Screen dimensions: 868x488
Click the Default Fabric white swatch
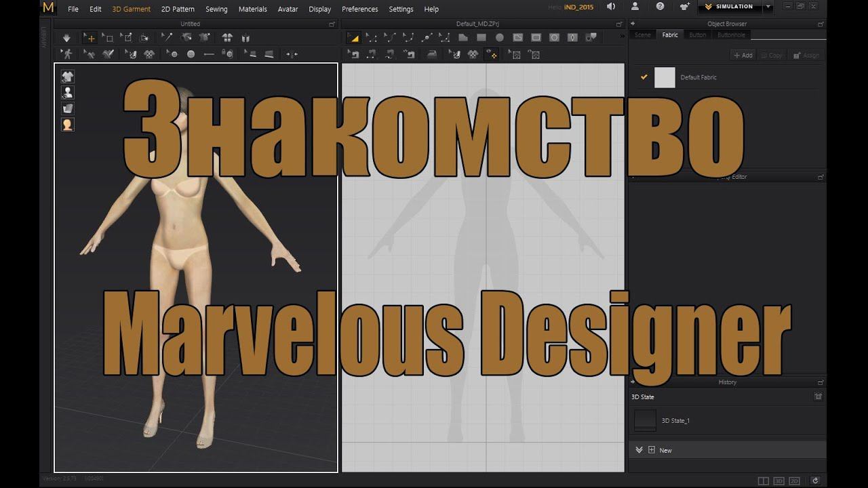tap(665, 77)
